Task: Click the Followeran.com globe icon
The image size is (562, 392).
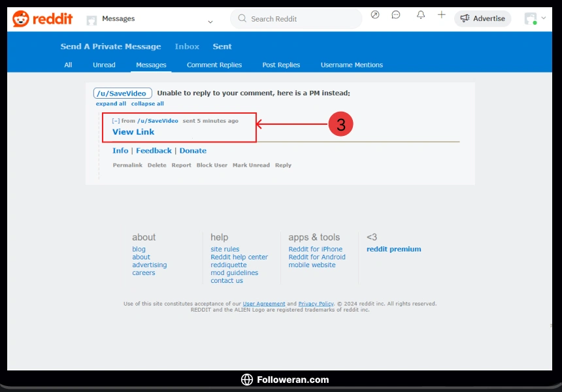Action: [x=246, y=380]
